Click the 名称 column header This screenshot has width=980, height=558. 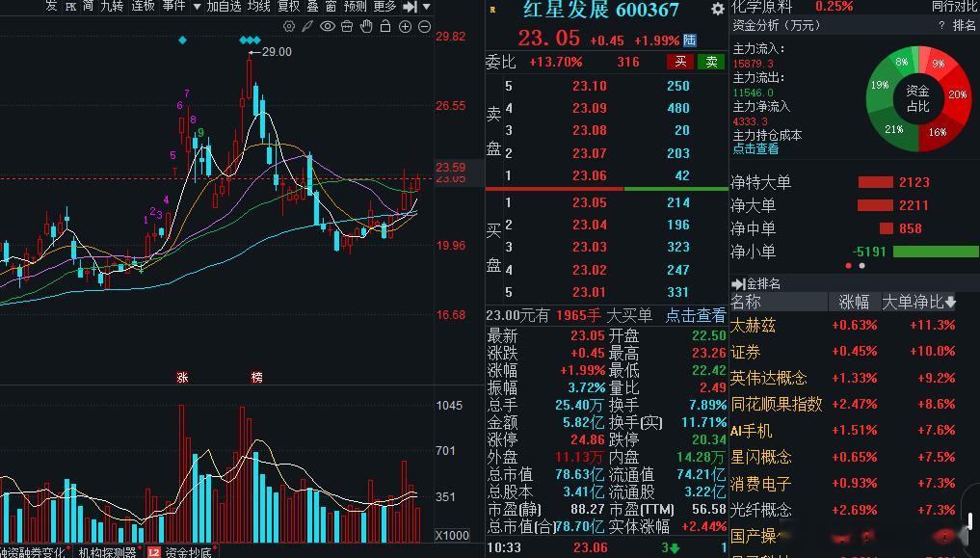coord(746,303)
